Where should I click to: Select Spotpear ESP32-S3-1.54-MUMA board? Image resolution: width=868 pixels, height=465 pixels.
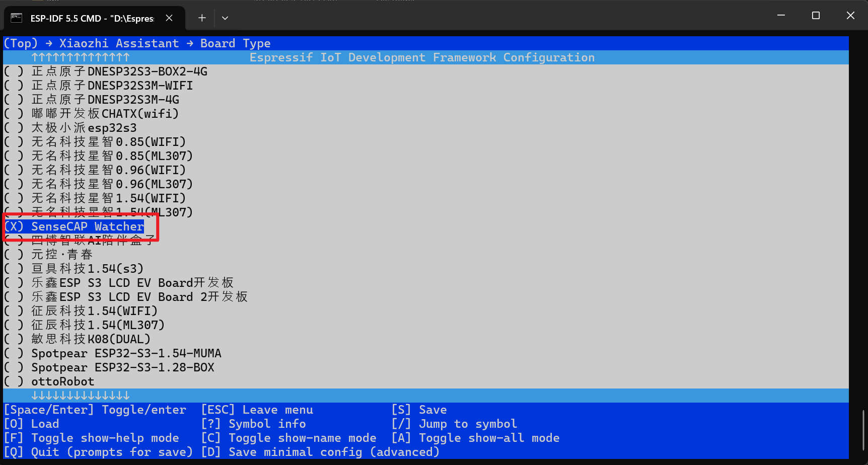pos(126,353)
